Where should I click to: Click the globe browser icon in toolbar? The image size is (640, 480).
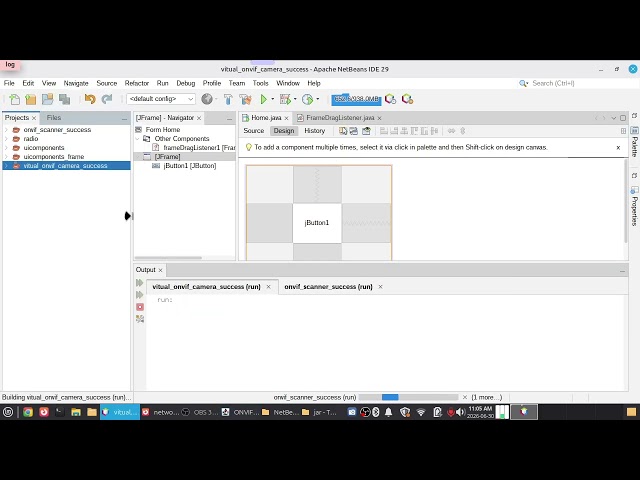pos(207,99)
